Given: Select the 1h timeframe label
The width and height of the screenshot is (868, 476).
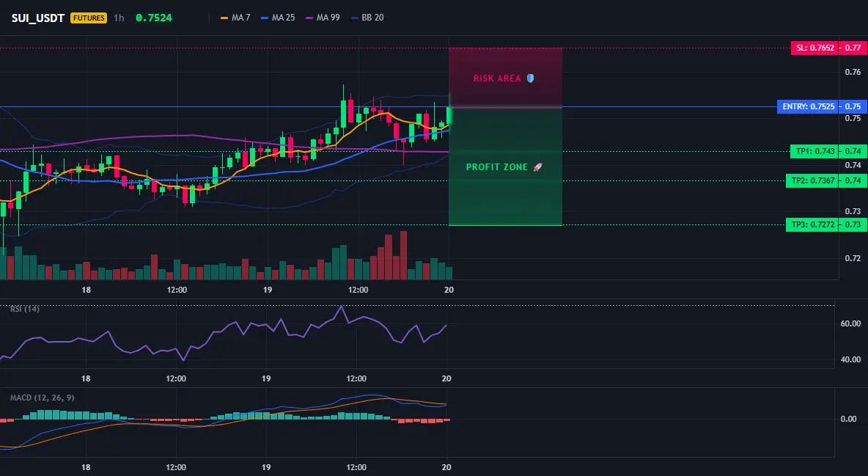Looking at the screenshot, I should pos(119,18).
